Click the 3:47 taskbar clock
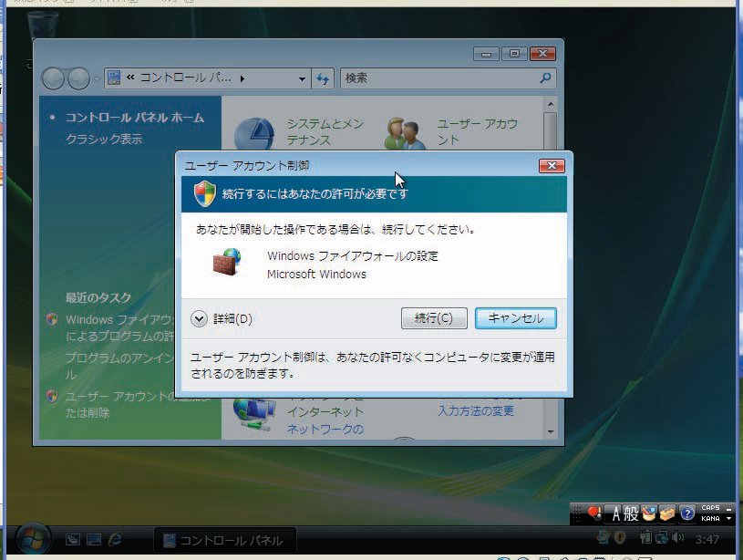Image resolution: width=743 pixels, height=560 pixels. 707,539
